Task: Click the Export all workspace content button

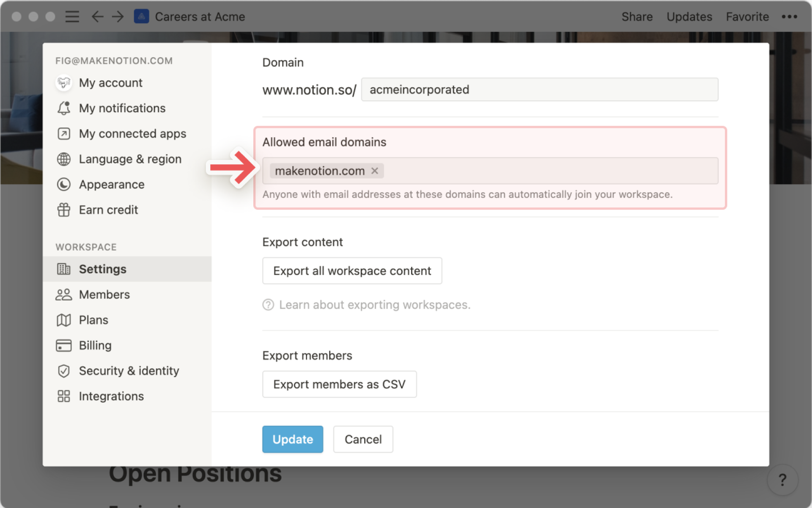Action: tap(352, 271)
